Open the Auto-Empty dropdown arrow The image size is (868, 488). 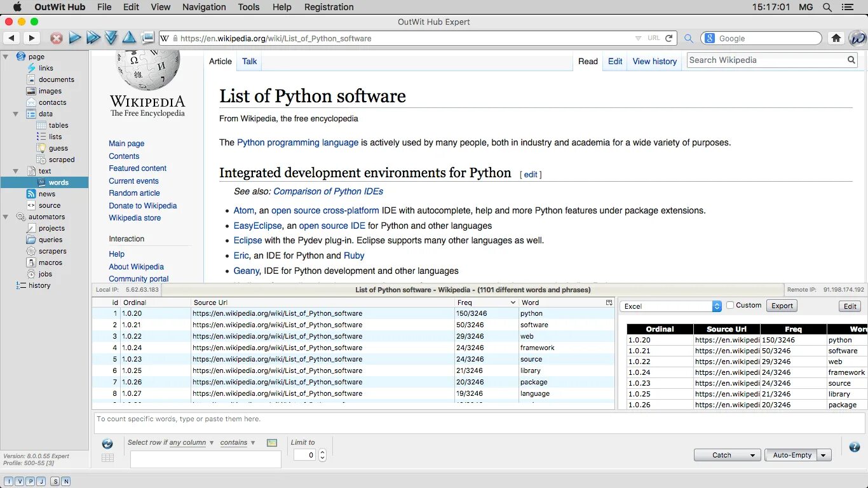tap(824, 455)
